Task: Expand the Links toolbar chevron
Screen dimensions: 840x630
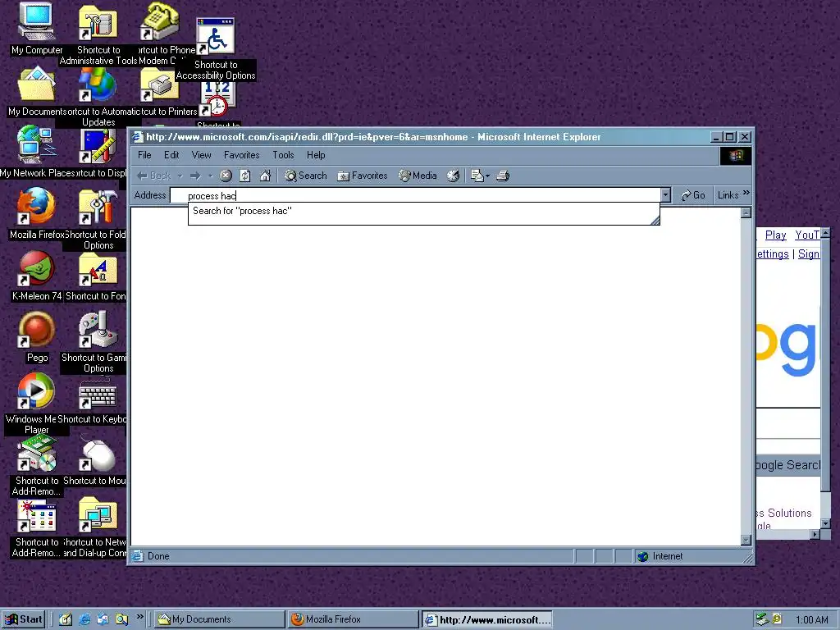Action: tap(746, 193)
